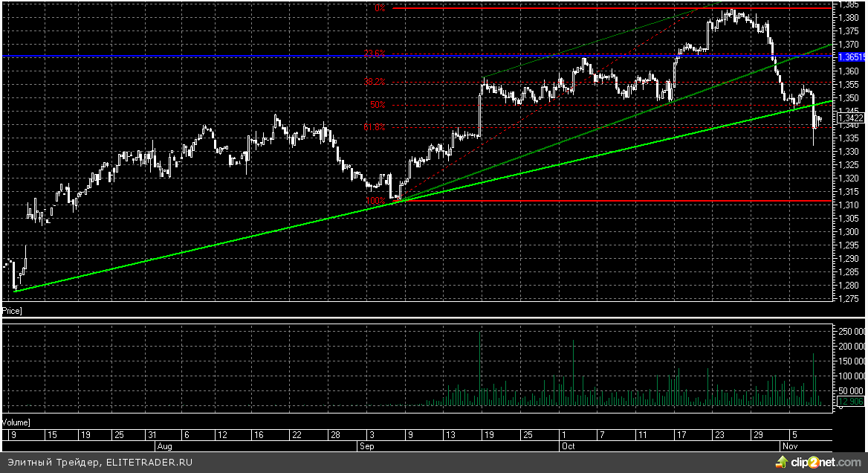Click the Aug month label on time axis
The width and height of the screenshot is (868, 473).
(x=165, y=446)
